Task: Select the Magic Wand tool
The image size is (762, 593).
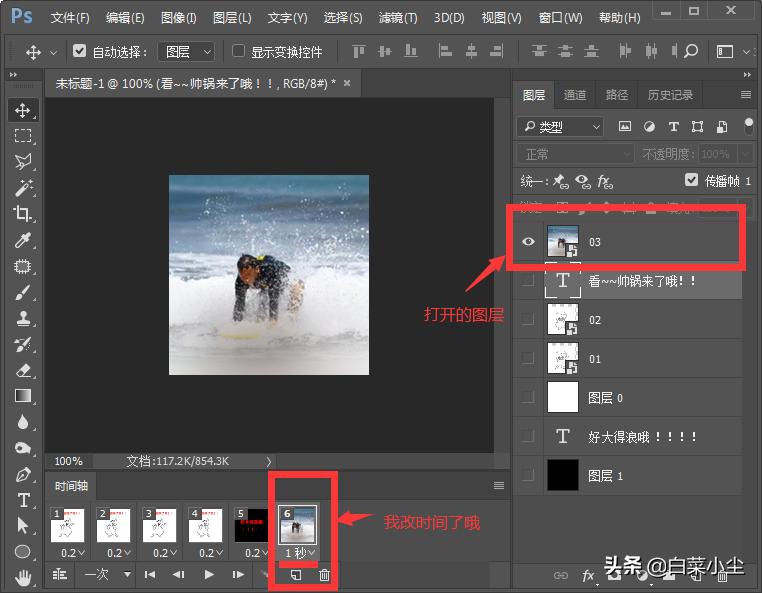Action: [22, 188]
